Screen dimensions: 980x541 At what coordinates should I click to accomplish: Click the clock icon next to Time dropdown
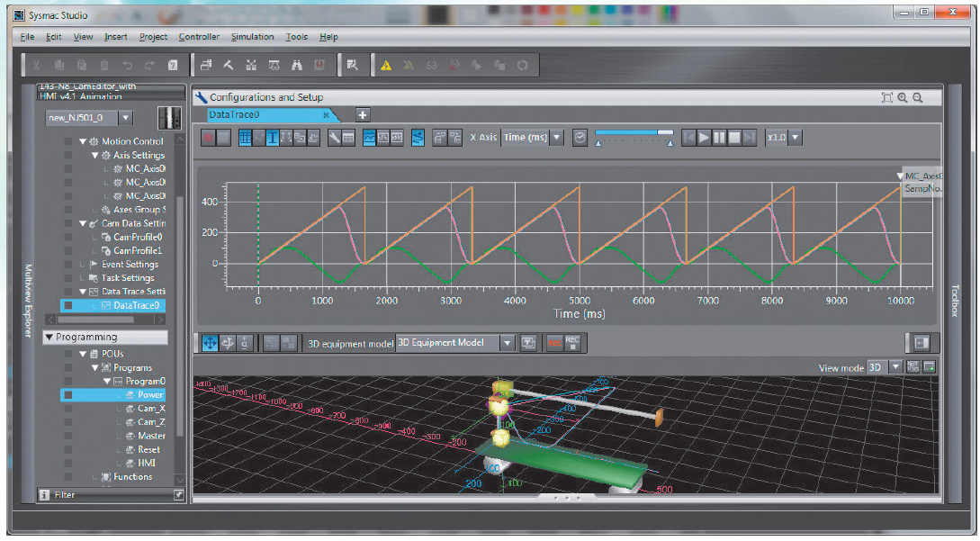click(580, 138)
